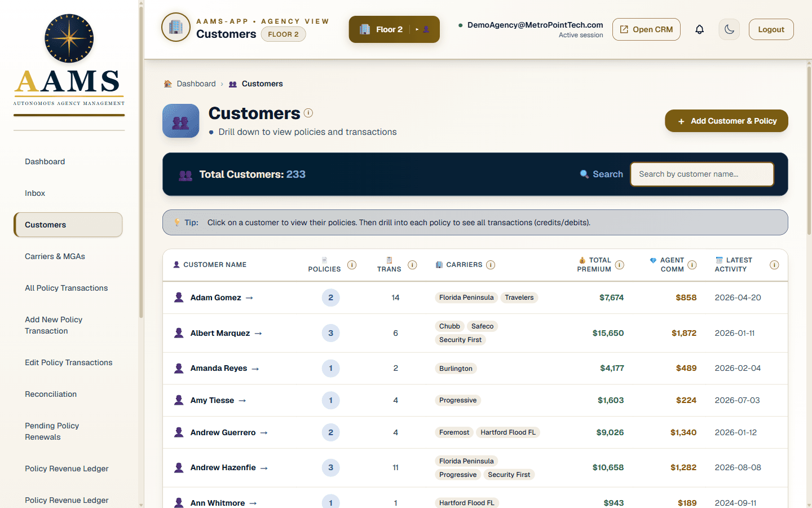Open Amanda Reyes customer details

[218, 368]
